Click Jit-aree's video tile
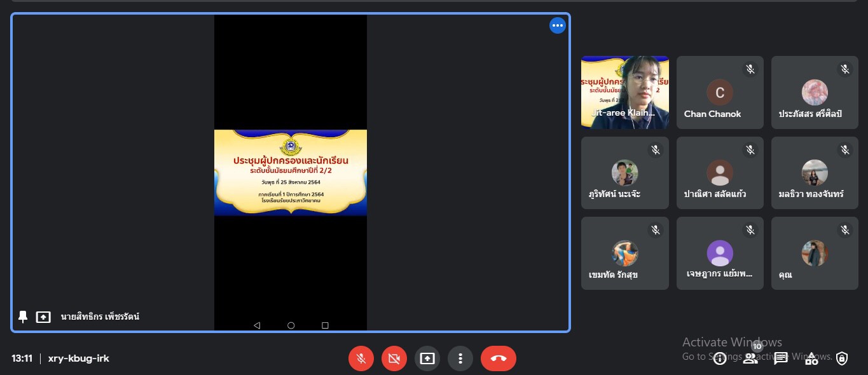 624,93
